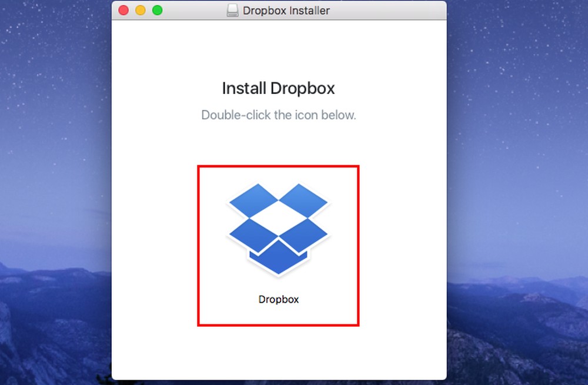Click the removable media icon beside the window title

pyautogui.click(x=233, y=10)
